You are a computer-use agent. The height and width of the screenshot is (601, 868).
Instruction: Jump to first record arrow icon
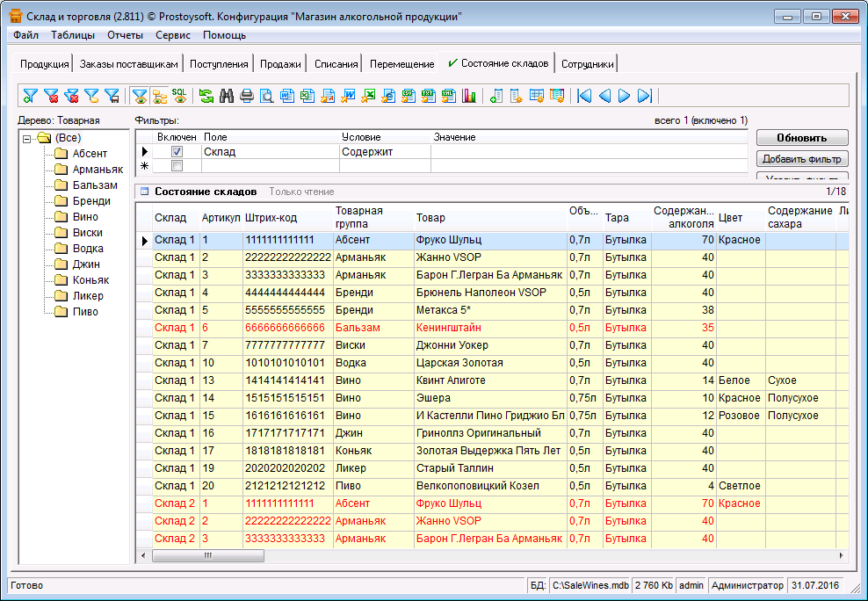pyautogui.click(x=584, y=96)
